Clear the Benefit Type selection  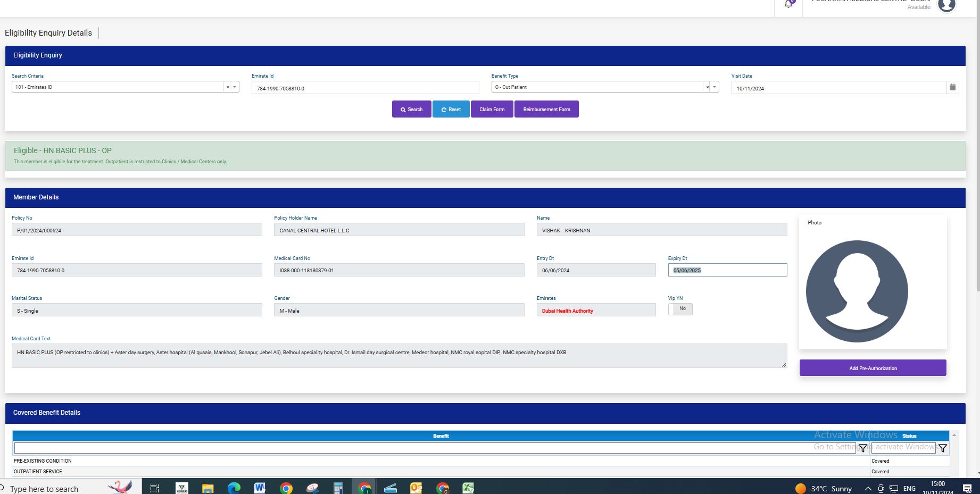coord(707,87)
